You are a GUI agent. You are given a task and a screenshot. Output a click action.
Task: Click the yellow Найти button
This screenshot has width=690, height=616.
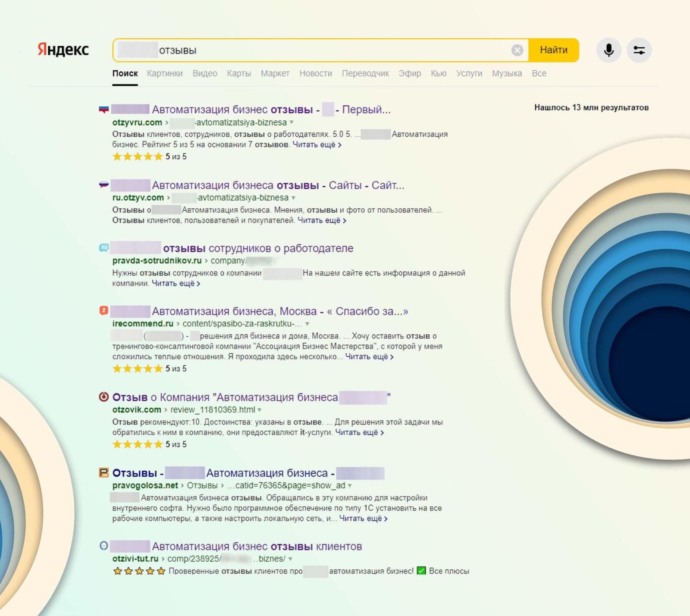pyautogui.click(x=554, y=50)
